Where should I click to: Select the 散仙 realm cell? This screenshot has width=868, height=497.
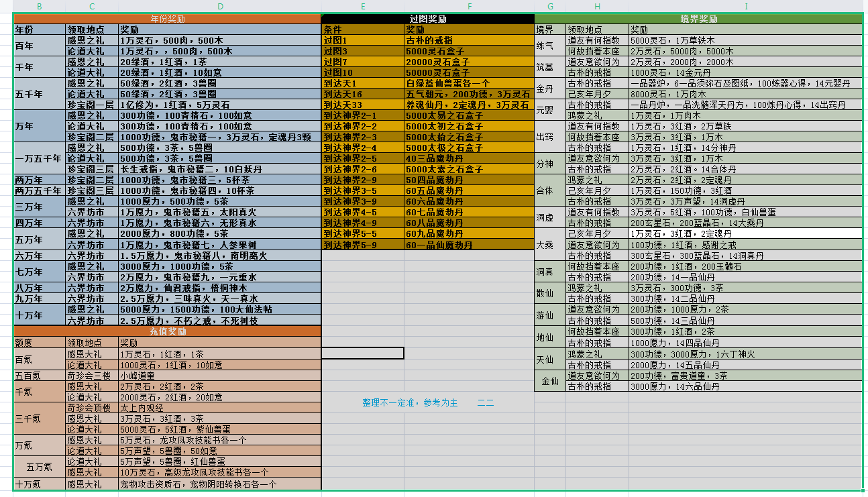(x=550, y=293)
